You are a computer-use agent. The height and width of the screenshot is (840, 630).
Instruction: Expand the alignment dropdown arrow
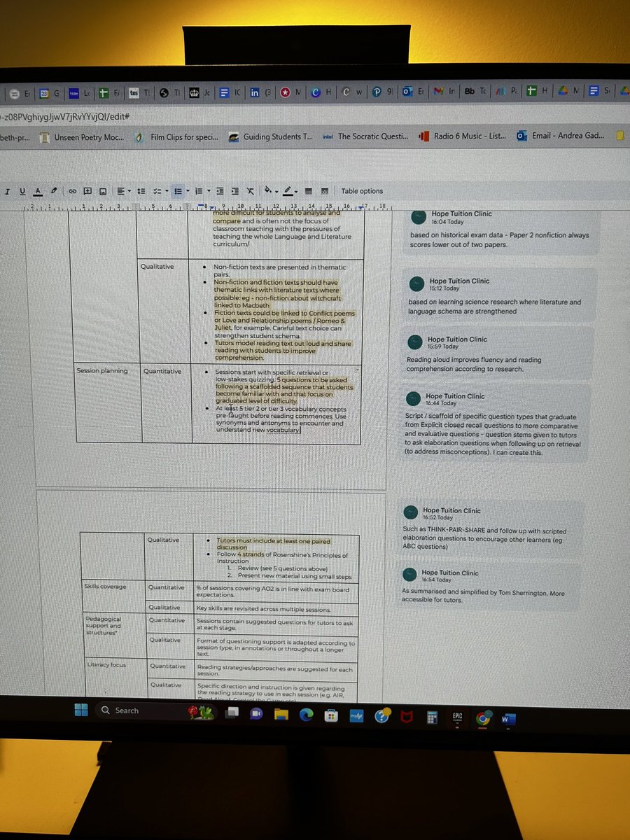click(129, 191)
